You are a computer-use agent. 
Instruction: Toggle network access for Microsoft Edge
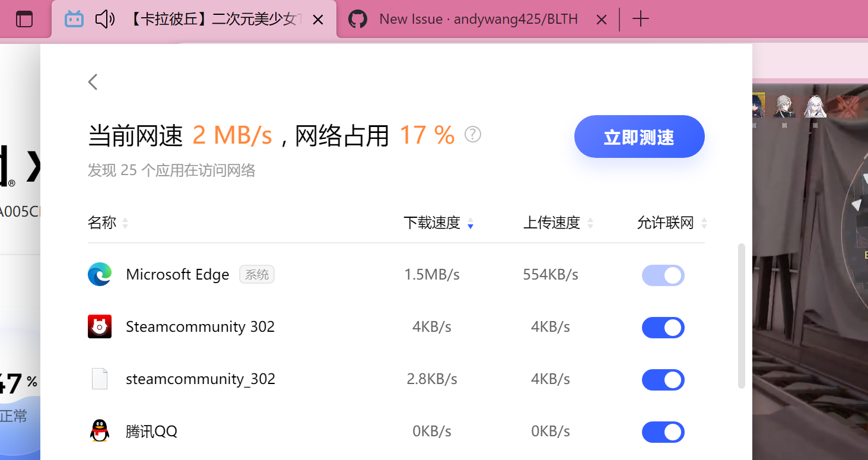coord(663,275)
